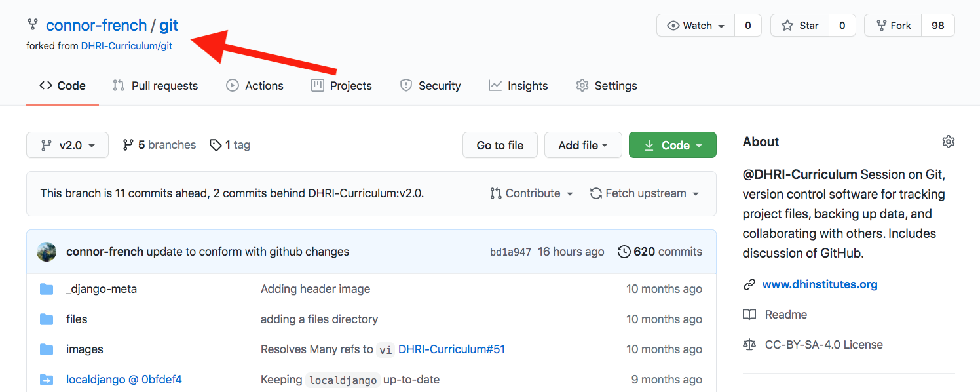Open the files folder
This screenshot has width=980, height=392.
click(x=77, y=319)
